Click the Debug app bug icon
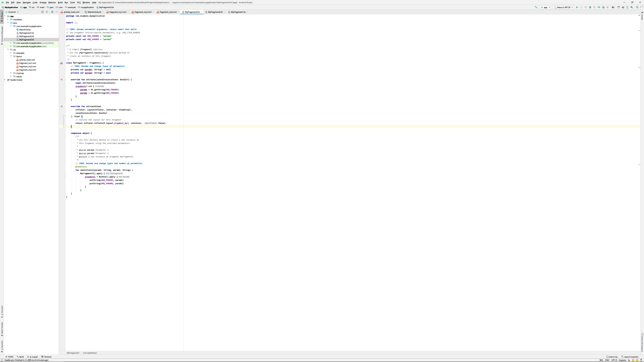Viewport: 644px width, 362px height. [x=590, y=7]
